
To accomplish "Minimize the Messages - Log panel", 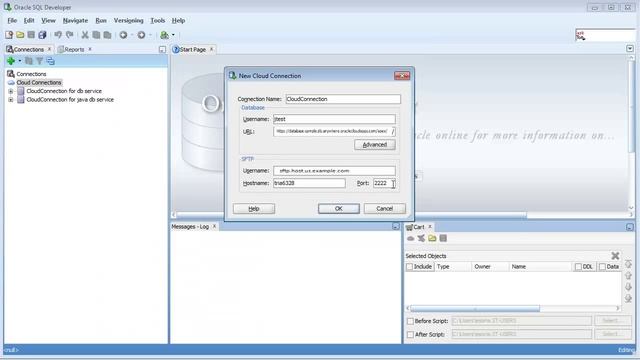I will click(396, 226).
